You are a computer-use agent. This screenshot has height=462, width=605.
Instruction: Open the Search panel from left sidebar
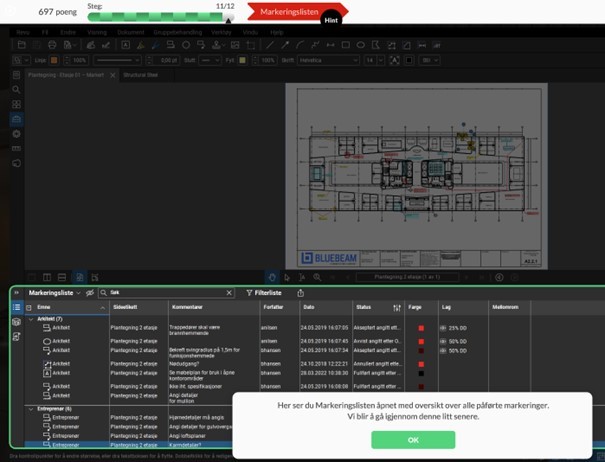pyautogui.click(x=16, y=90)
